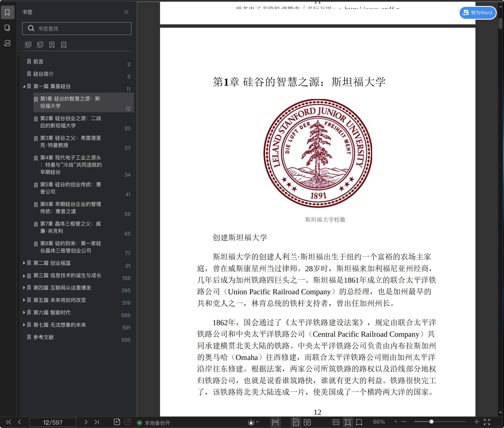This screenshot has height=428, width=504.
Task: Click the plain bookmark icon in bookmark toolbar
Action: pyautogui.click(x=64, y=45)
